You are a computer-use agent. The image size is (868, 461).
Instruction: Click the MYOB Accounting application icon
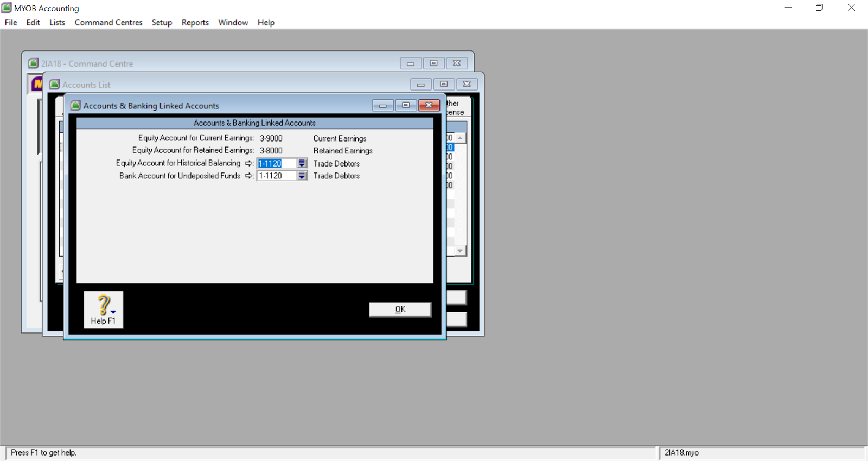coord(7,8)
